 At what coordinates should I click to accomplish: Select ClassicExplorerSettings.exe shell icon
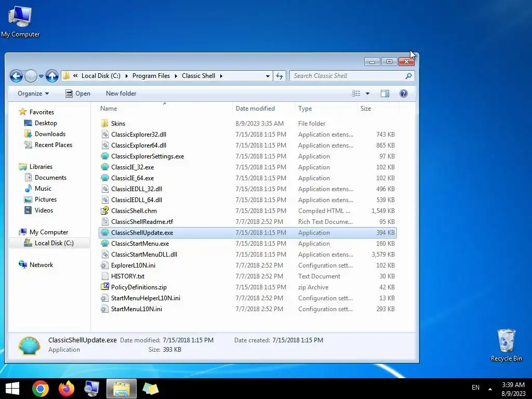coord(105,156)
